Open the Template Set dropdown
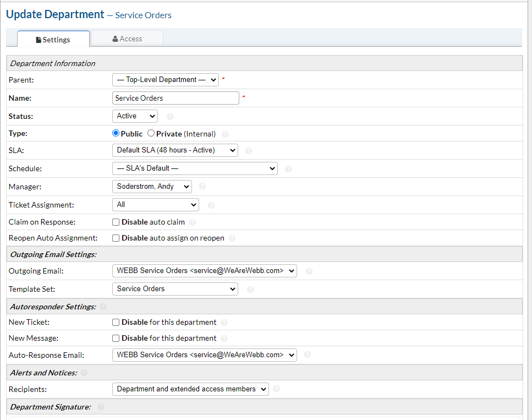 pyautogui.click(x=175, y=289)
